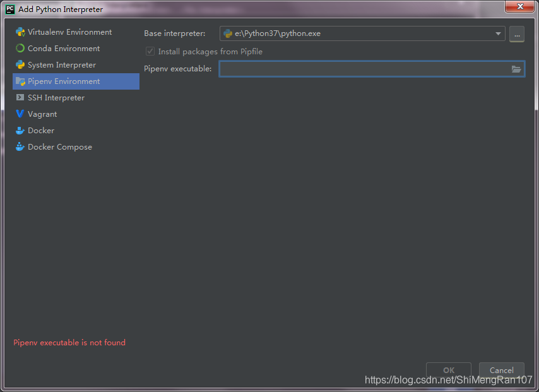Click the Python icon in Base interpreter field

pos(228,33)
